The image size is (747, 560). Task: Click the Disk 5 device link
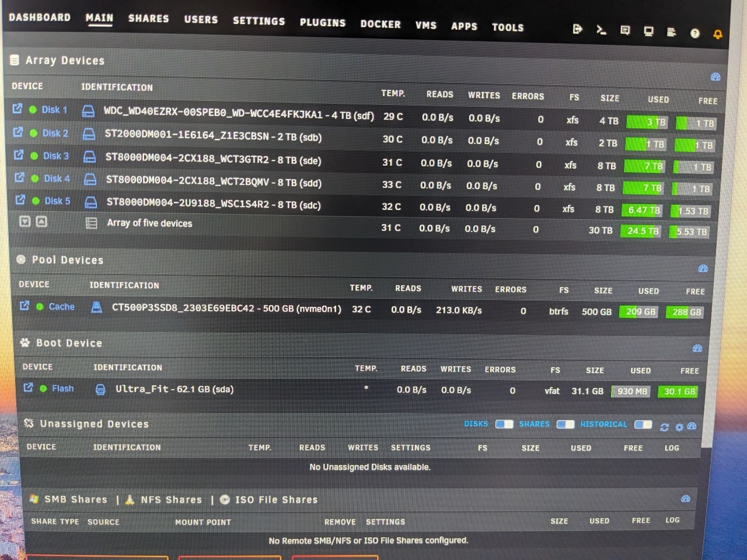(x=57, y=201)
